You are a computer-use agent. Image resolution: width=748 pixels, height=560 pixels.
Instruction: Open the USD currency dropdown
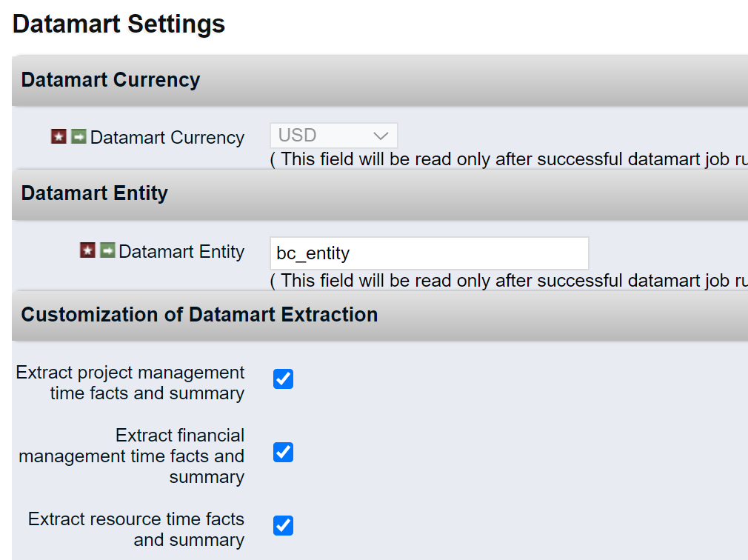pyautogui.click(x=333, y=136)
